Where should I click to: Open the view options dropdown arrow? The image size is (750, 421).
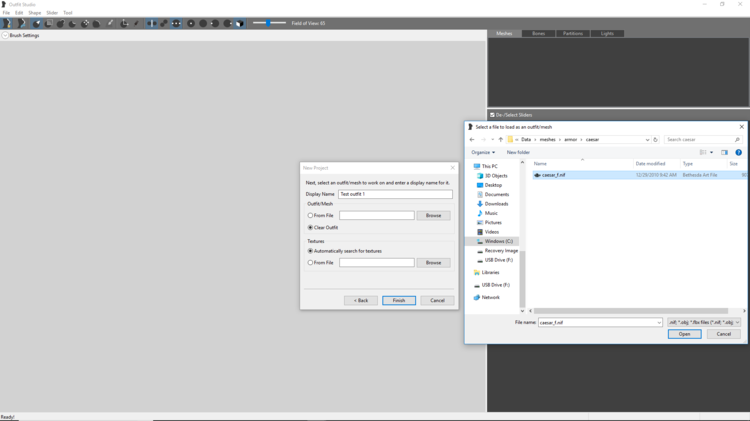711,153
